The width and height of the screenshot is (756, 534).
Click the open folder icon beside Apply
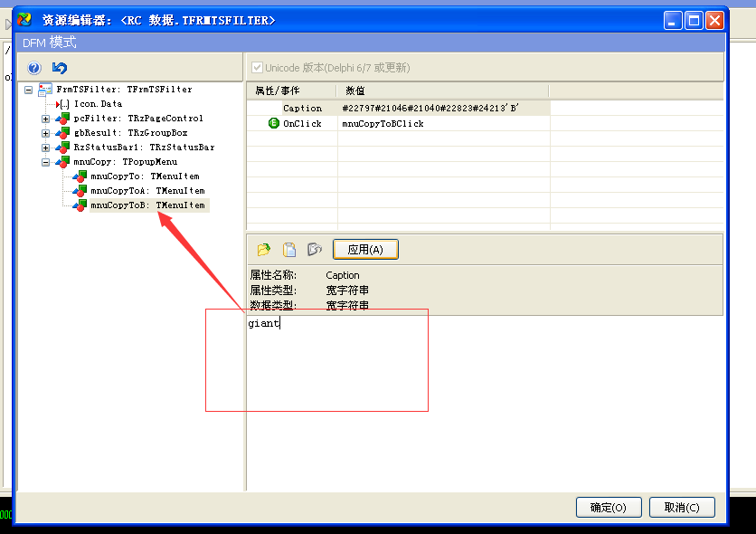pos(264,250)
